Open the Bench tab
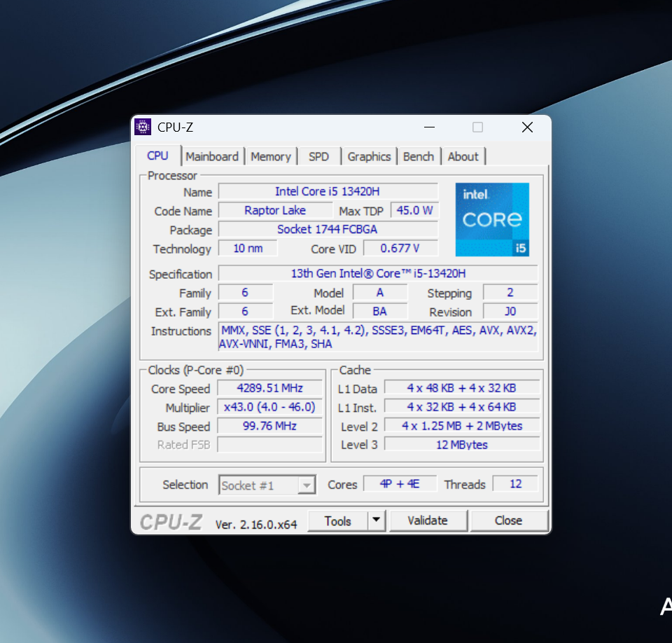This screenshot has width=672, height=643. pos(419,156)
